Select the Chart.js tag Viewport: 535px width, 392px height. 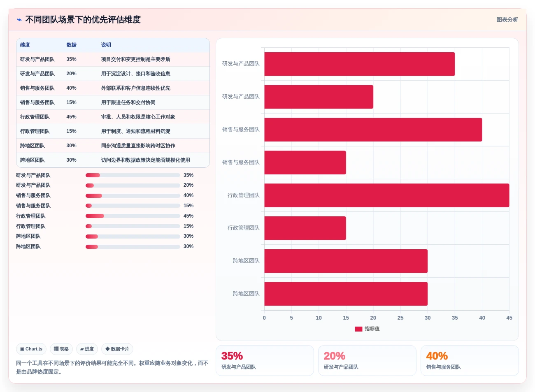(x=31, y=349)
